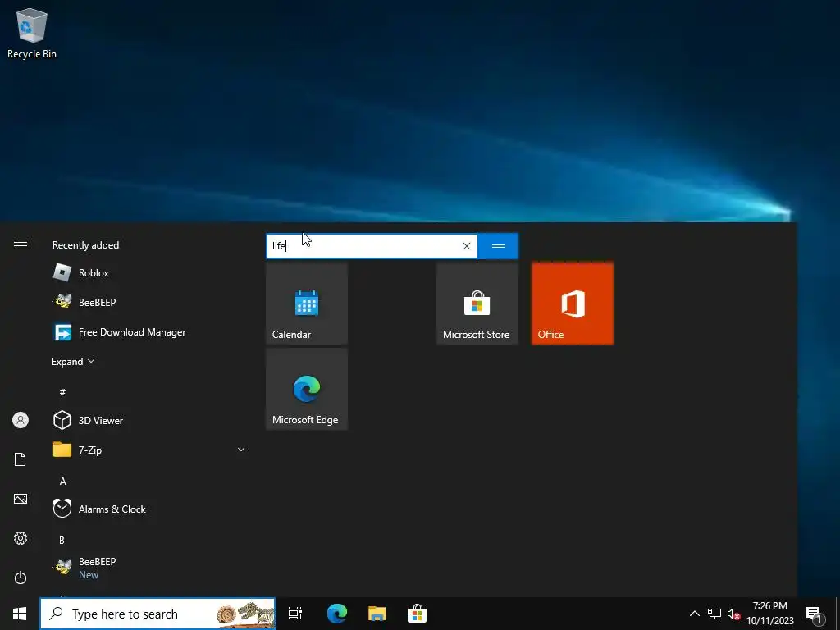Image resolution: width=840 pixels, height=630 pixels.
Task: Click Show desktop strip at taskbar end
Action: tap(838, 614)
